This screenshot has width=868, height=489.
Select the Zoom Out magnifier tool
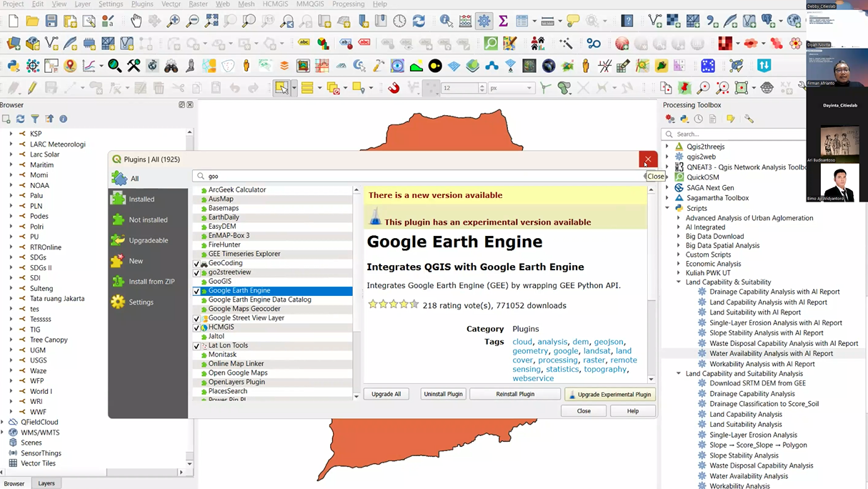[x=193, y=21]
